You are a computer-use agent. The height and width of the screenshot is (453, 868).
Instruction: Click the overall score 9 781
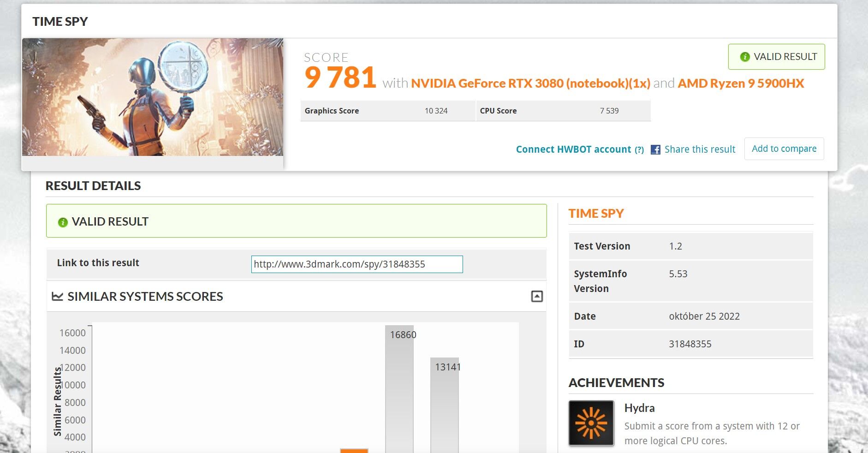(340, 77)
